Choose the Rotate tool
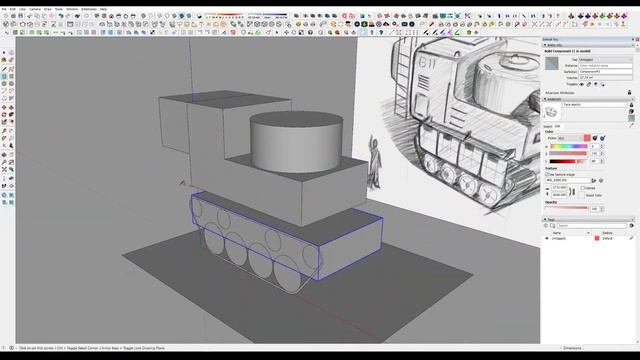 (4, 115)
